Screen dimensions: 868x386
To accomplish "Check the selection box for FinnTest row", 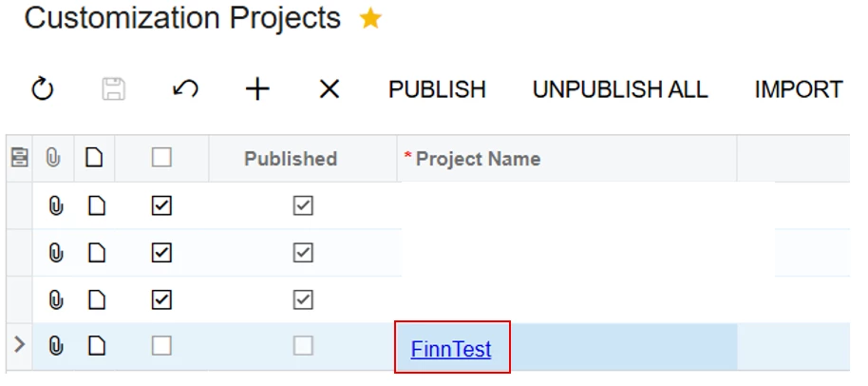I will click(x=161, y=348).
